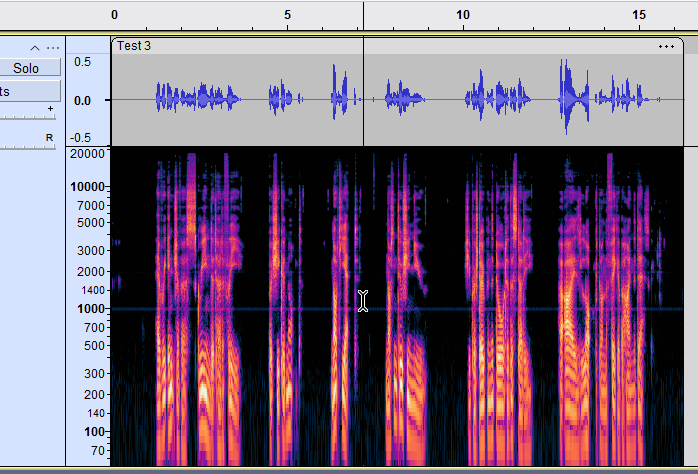Click the -0.5 label on amplitude scale
The height and width of the screenshot is (474, 698).
click(81, 138)
